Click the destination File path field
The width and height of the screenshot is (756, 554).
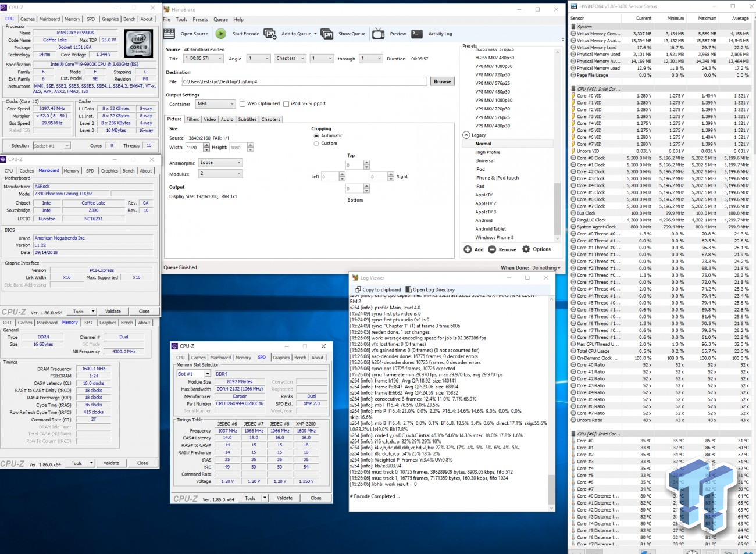304,81
